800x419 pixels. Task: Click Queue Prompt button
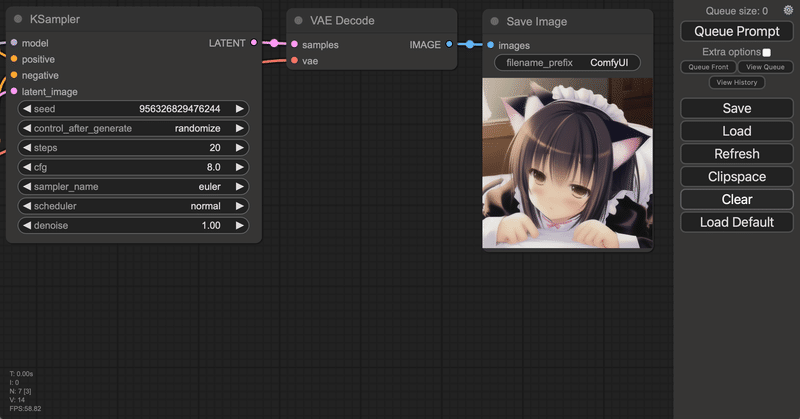(737, 32)
